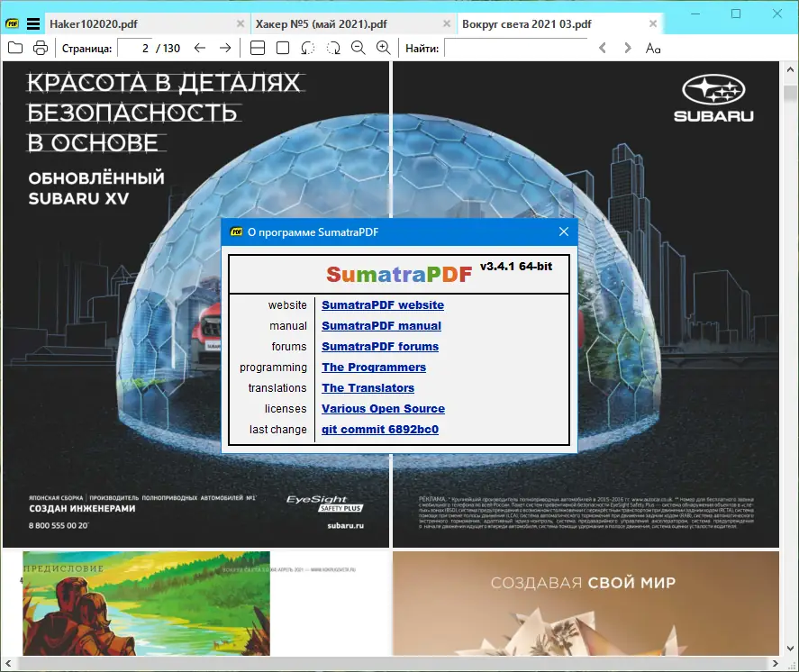
Task: Open the SumatraPDF website link
Action: (x=383, y=304)
